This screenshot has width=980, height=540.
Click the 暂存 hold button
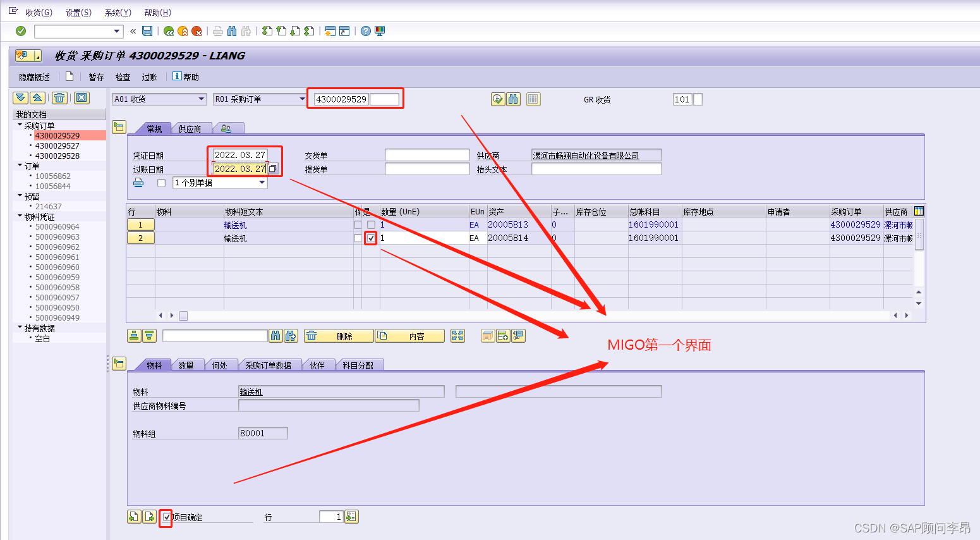96,77
